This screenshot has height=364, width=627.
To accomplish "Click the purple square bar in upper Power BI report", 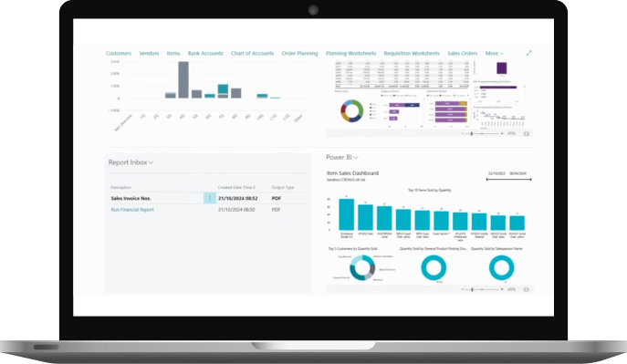I will (x=502, y=68).
